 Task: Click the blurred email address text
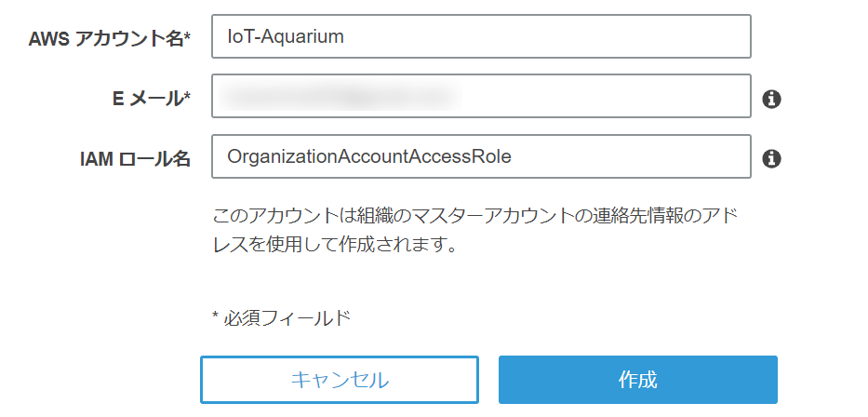pos(340,96)
